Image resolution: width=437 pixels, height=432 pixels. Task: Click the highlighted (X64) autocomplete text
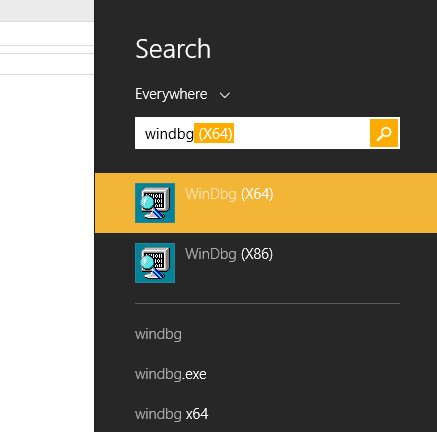pos(214,133)
